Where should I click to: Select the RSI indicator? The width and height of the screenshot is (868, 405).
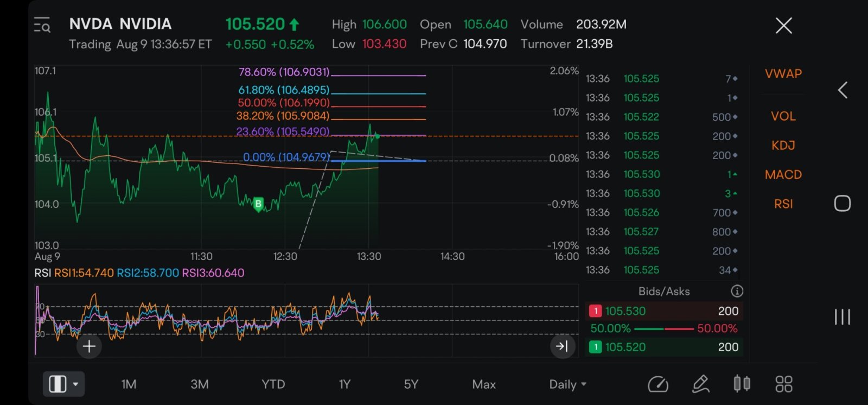[x=783, y=204]
